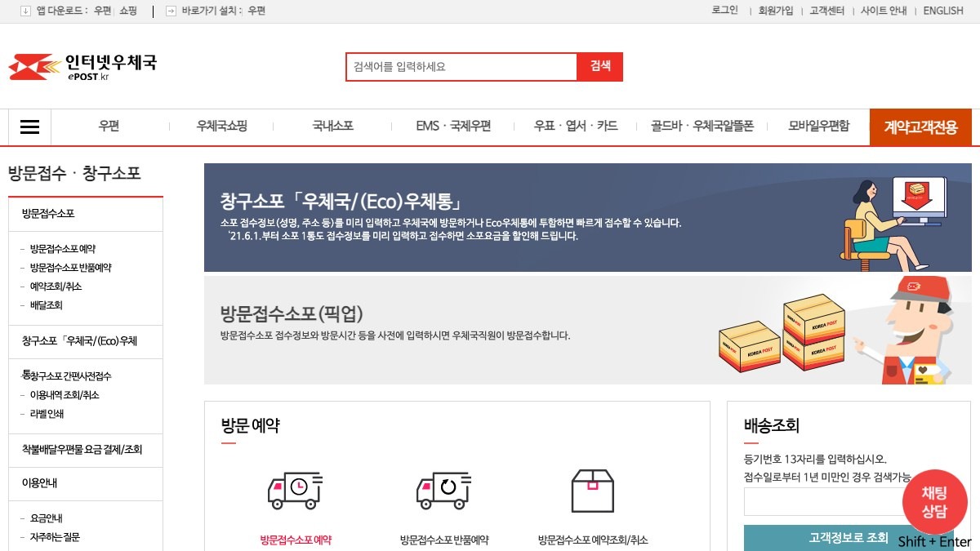This screenshot has width=980, height=551.
Task: Open the 고객센터 link
Action: [827, 11]
